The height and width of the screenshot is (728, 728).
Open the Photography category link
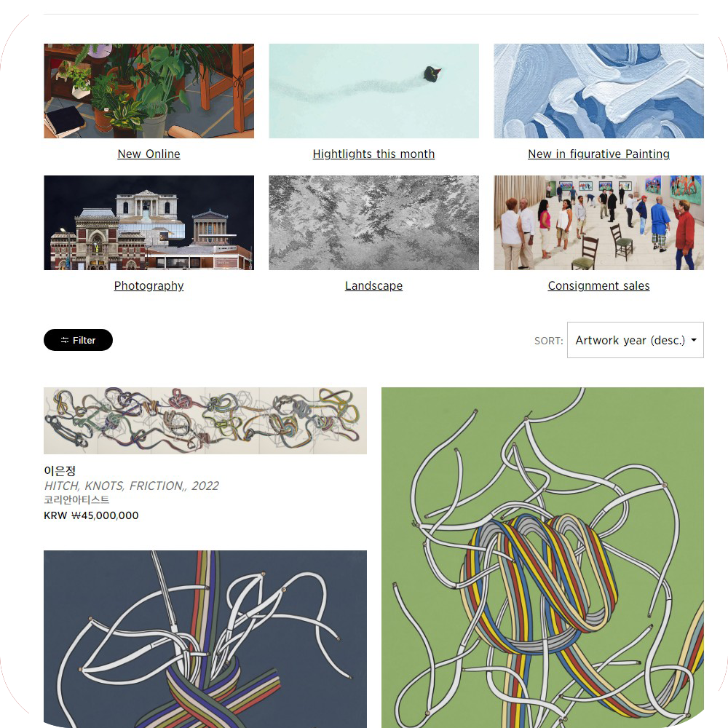(x=149, y=285)
